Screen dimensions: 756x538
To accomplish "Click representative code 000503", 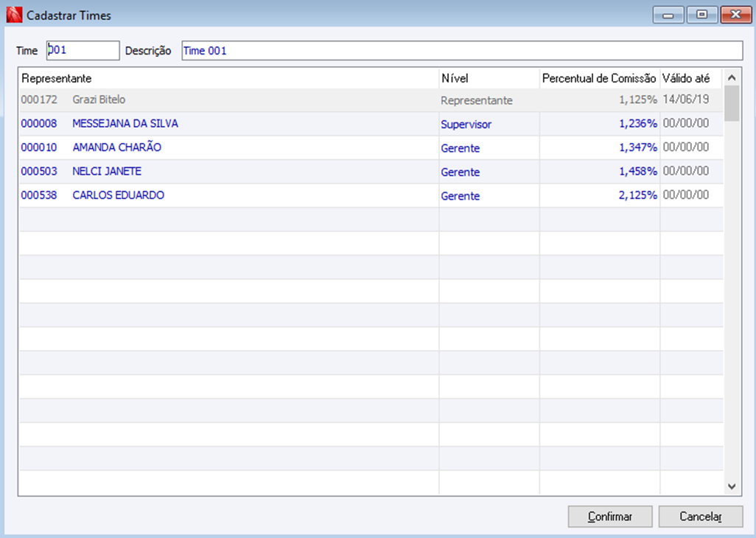I will [x=39, y=171].
